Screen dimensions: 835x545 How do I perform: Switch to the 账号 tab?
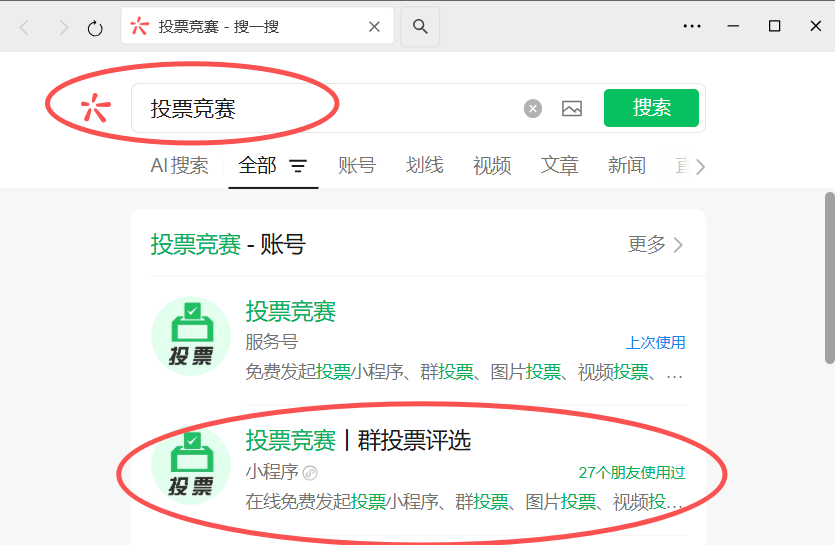coord(357,166)
